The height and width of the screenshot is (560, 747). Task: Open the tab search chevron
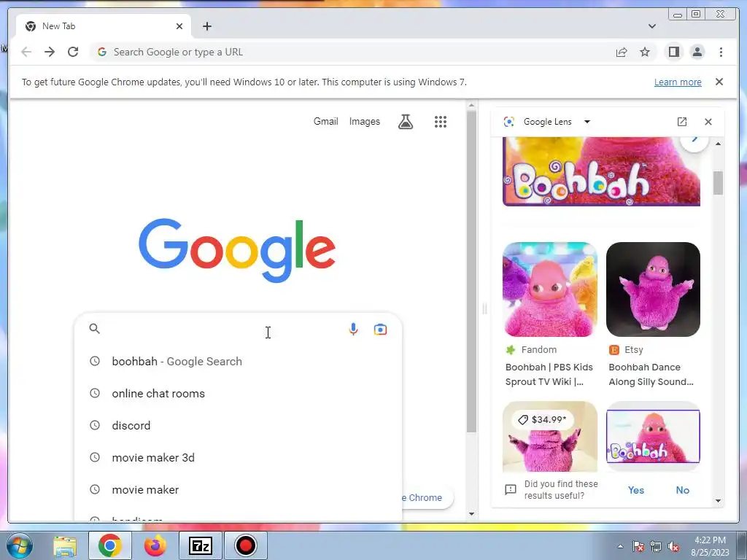(x=651, y=26)
